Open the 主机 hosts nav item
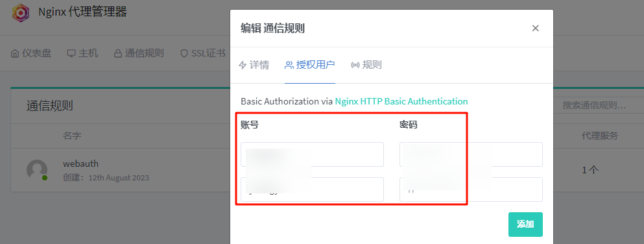 pos(82,53)
